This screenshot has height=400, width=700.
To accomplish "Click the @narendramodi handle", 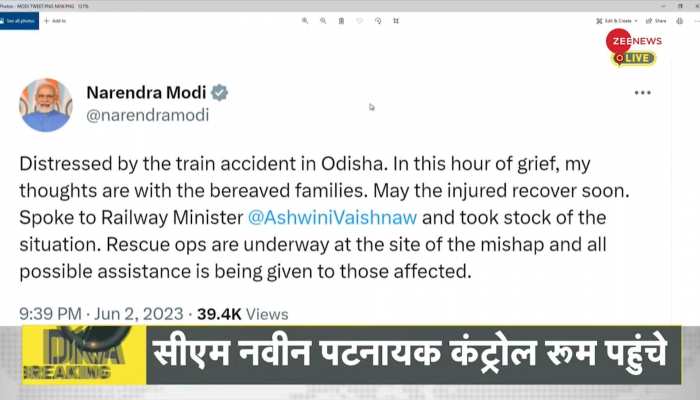I will coord(148,115).
